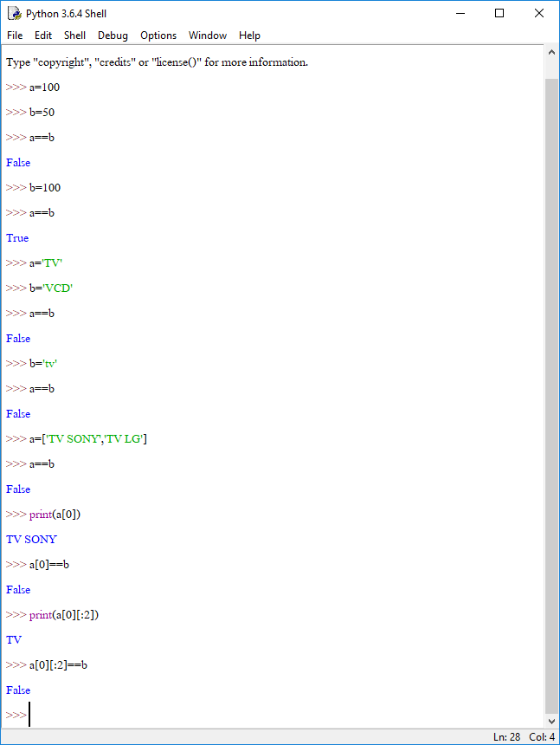This screenshot has width=560, height=745.
Task: Click the vertical scrollbar thumb
Action: (x=551, y=397)
